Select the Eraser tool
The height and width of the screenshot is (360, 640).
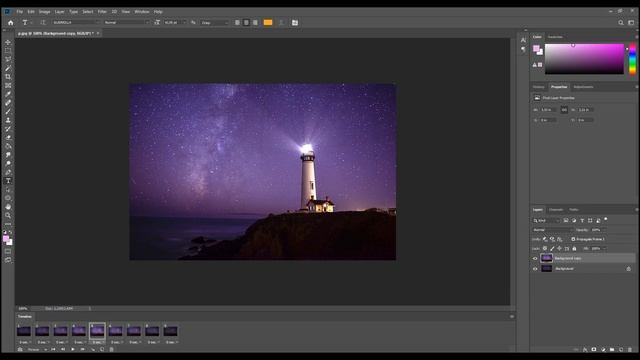coord(8,138)
